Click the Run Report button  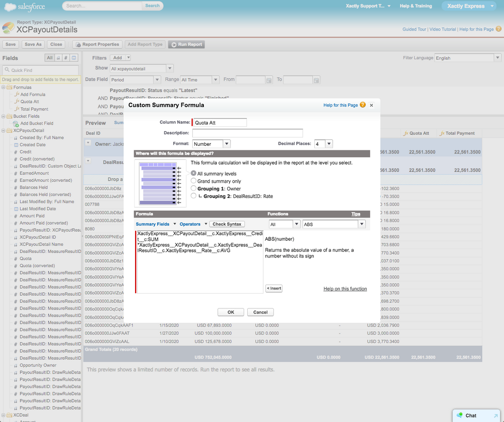pyautogui.click(x=187, y=44)
